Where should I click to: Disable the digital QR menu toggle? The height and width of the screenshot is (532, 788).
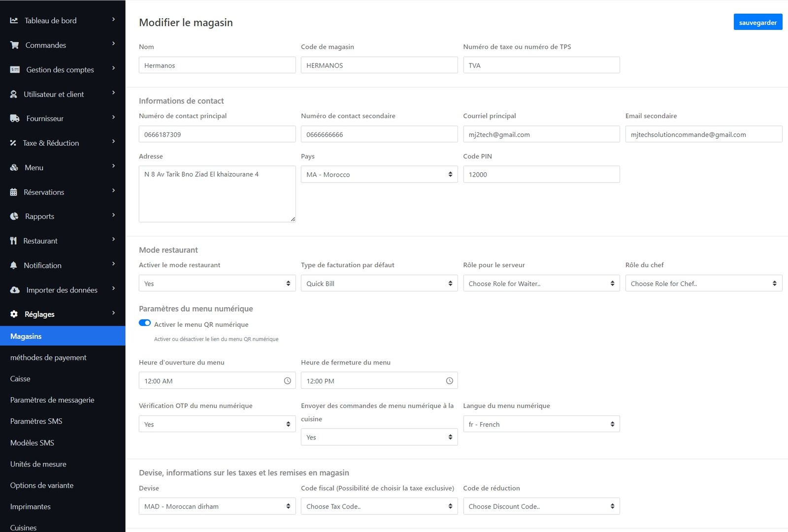[145, 323]
